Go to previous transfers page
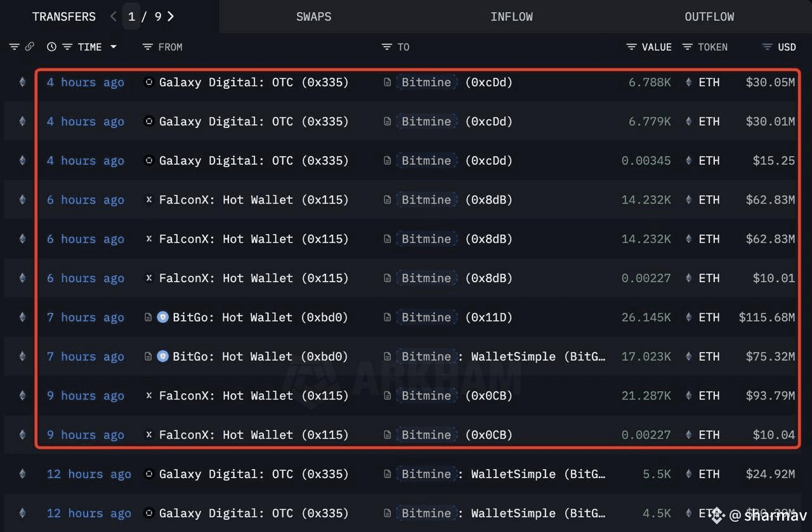812x532 pixels. pos(114,16)
